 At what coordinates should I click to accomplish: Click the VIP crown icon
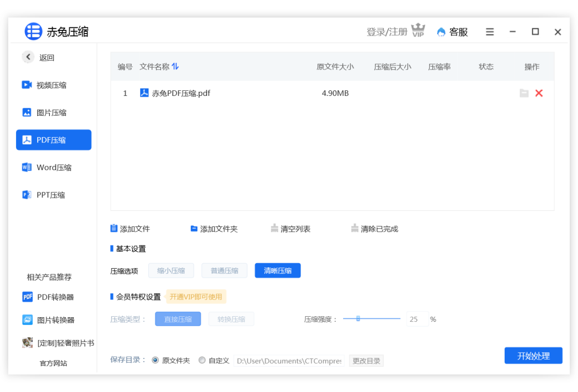(x=418, y=30)
